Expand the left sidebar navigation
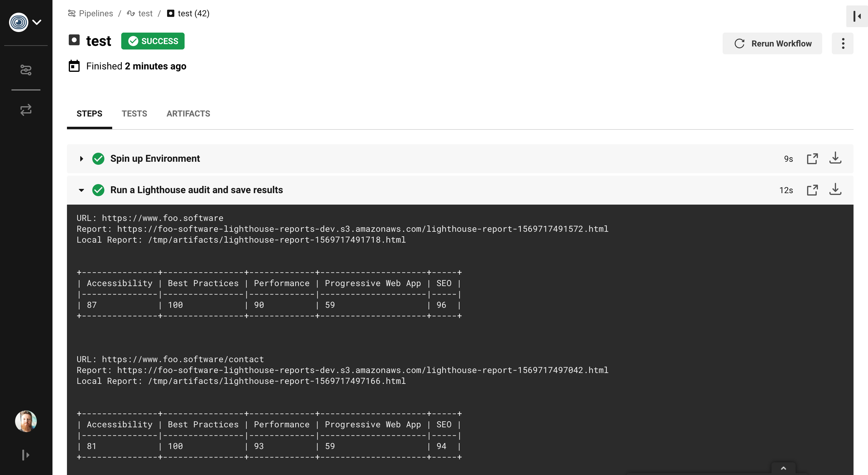 pos(26,455)
